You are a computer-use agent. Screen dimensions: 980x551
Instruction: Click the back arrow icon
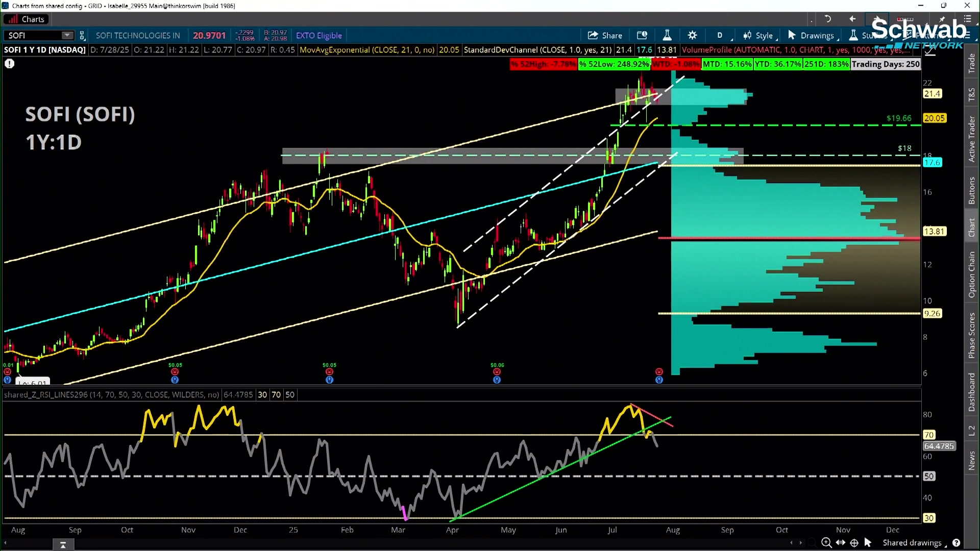coord(852,19)
